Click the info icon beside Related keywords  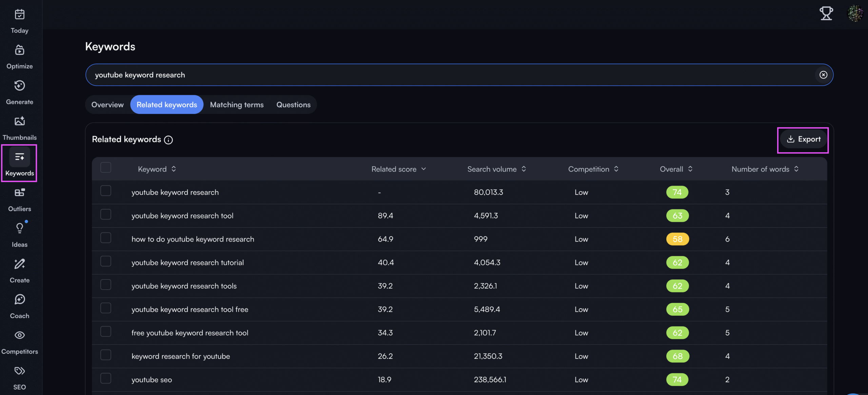click(x=168, y=140)
